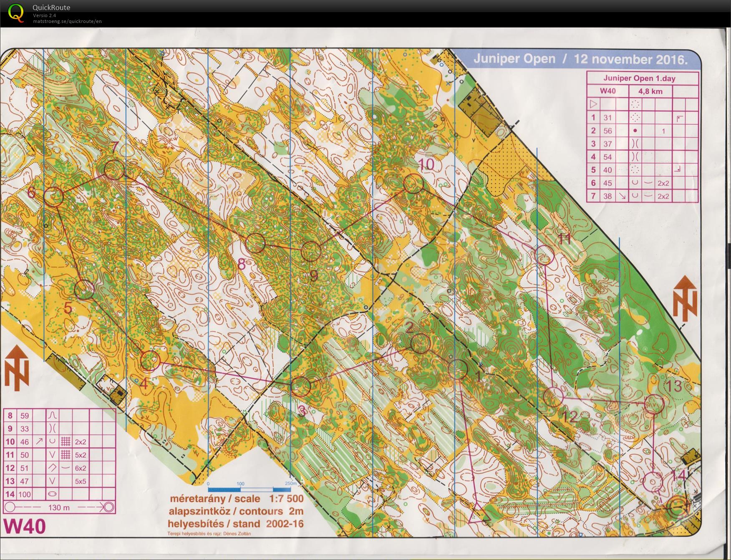
Task: Click control code 54 in row 4
Action: [607, 157]
